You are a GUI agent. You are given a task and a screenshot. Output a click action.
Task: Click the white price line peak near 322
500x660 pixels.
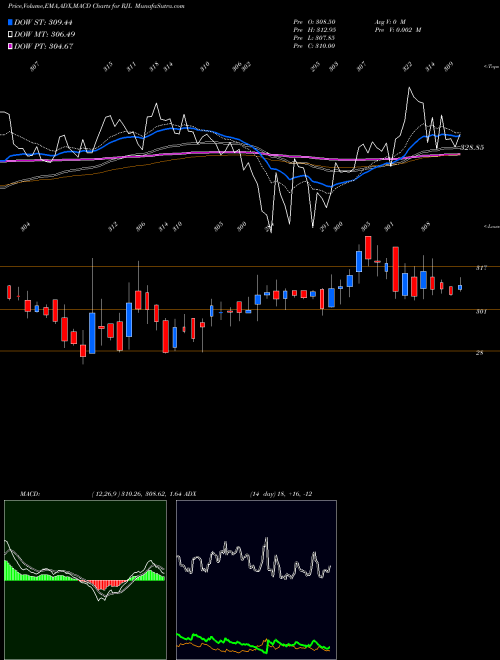(x=409, y=88)
